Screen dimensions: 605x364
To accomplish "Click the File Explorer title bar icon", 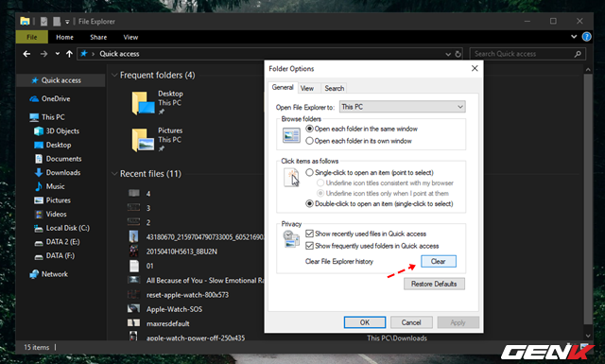I will tap(26, 21).
